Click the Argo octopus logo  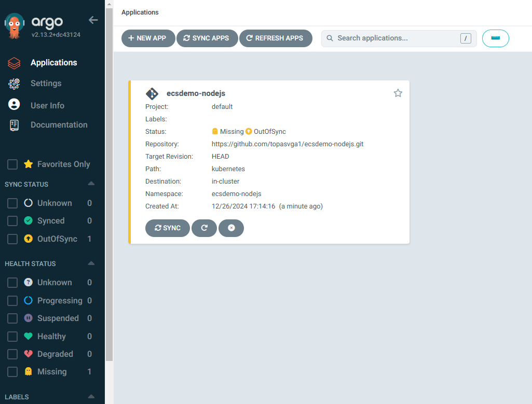[x=14, y=26]
